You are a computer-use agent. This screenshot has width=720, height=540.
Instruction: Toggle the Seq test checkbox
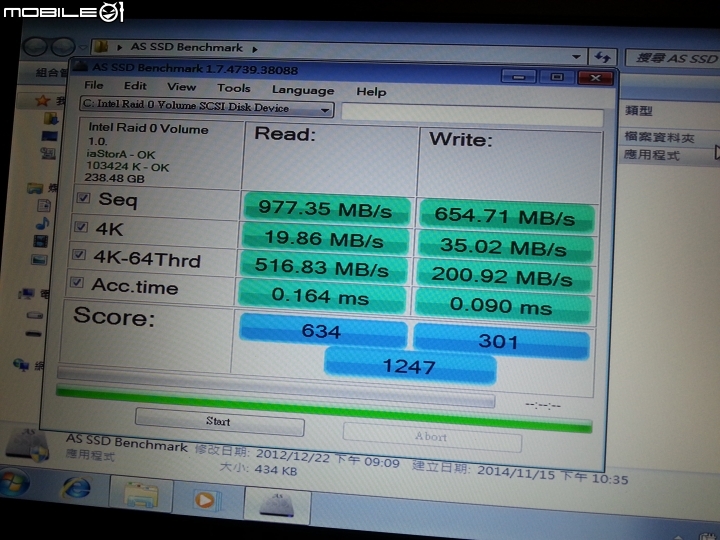[x=83, y=197]
